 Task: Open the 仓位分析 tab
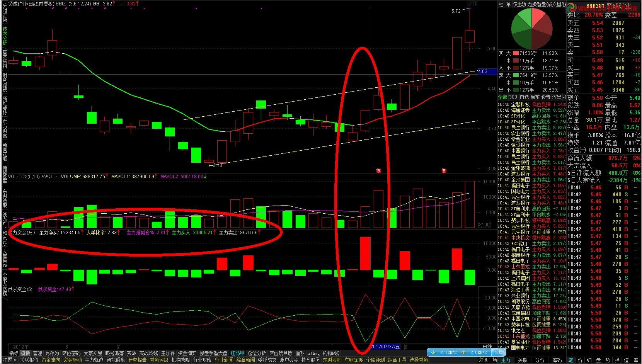[x=257, y=353]
